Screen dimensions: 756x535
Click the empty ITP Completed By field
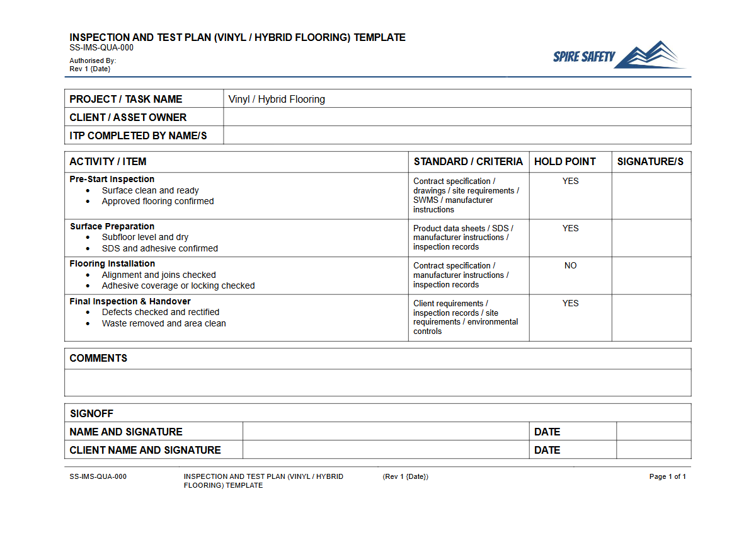[x=457, y=135]
